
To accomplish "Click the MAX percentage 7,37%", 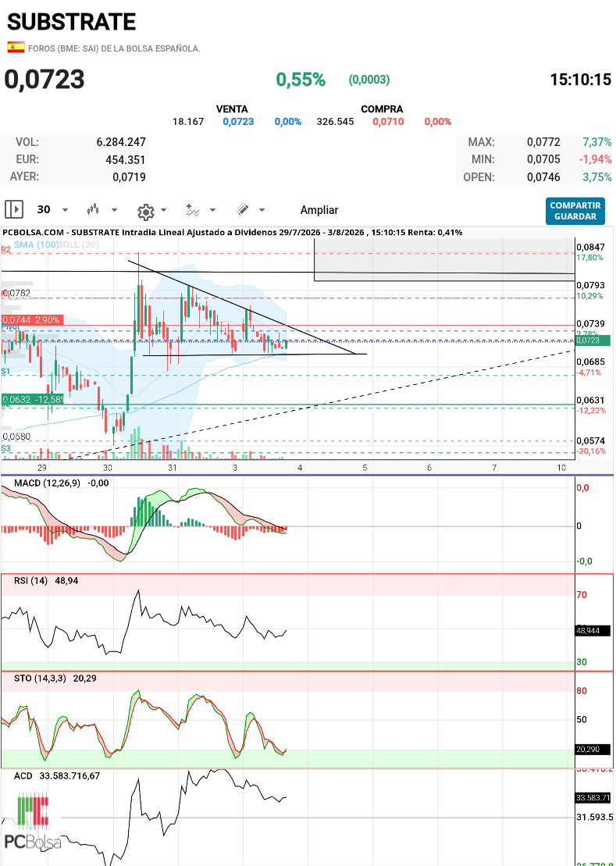I will click(x=596, y=142).
